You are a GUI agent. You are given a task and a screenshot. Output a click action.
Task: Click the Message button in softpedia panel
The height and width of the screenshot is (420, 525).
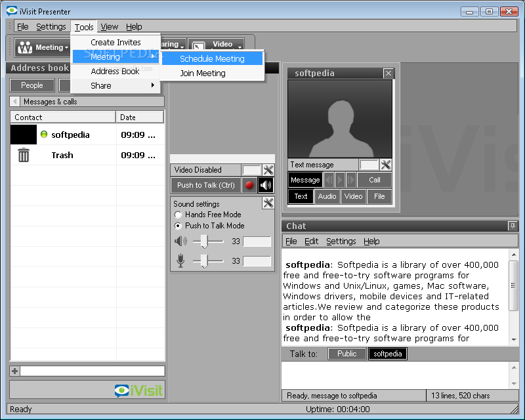pos(305,180)
